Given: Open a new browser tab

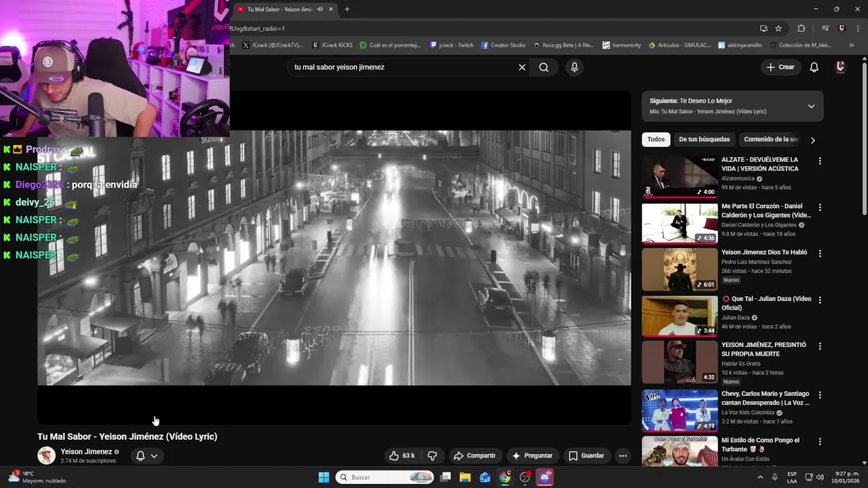Looking at the screenshot, I should [347, 9].
